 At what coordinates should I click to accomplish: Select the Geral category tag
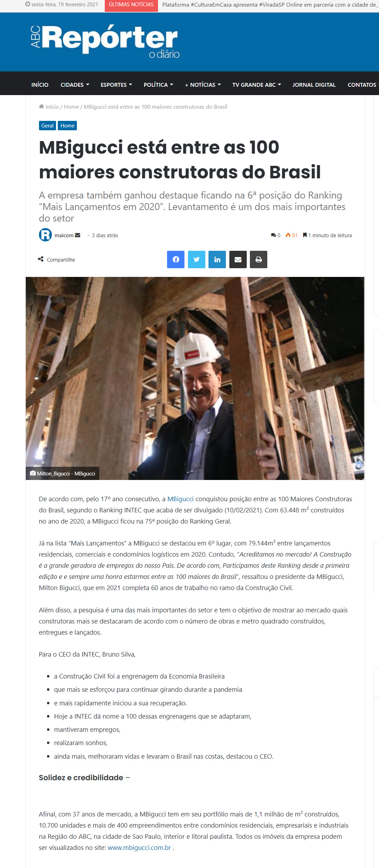47,126
